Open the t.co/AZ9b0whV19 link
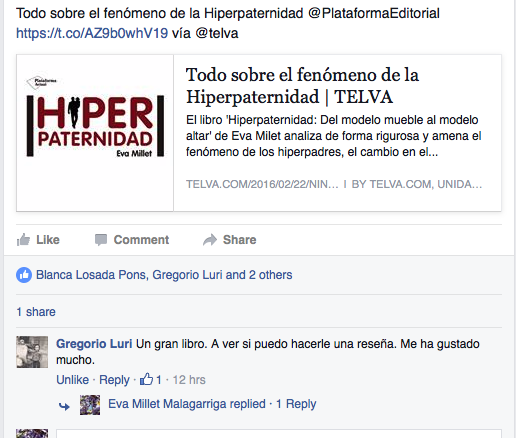 tap(92, 33)
